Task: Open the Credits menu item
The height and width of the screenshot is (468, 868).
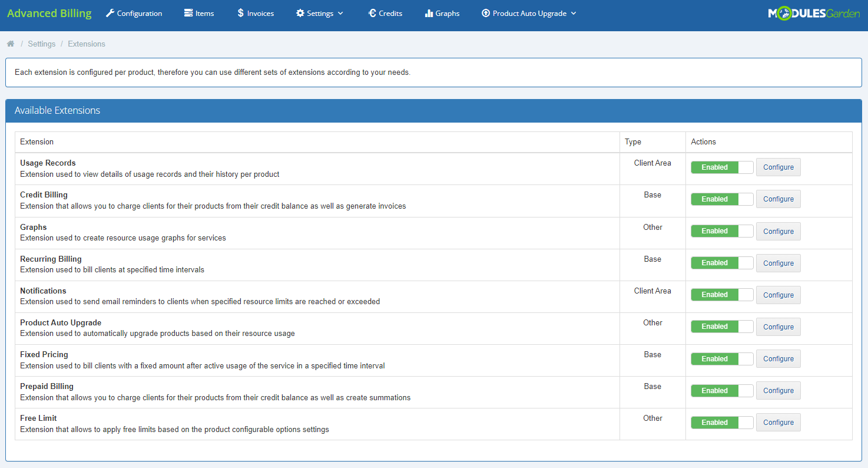Action: click(390, 13)
